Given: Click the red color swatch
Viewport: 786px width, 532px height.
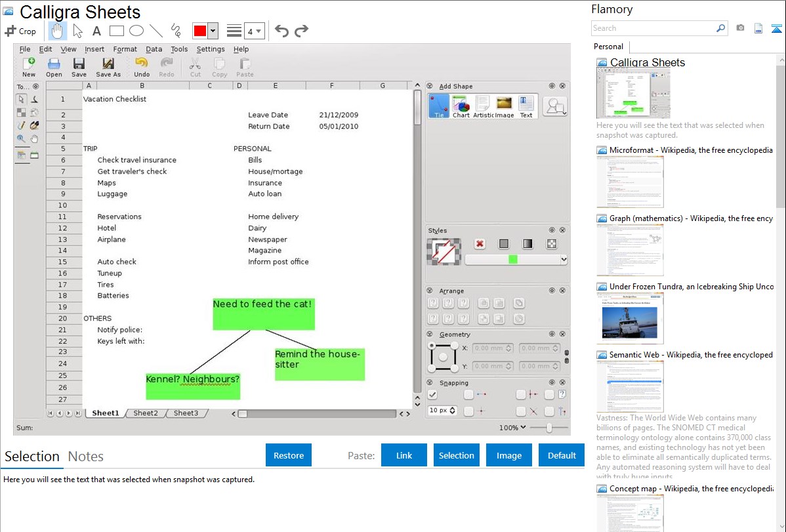Looking at the screenshot, I should (x=200, y=31).
